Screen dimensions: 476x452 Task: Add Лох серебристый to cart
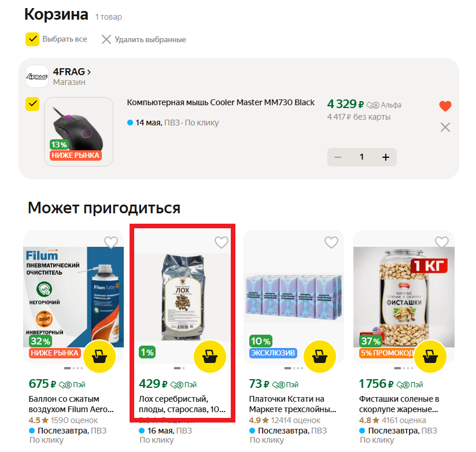210,357
